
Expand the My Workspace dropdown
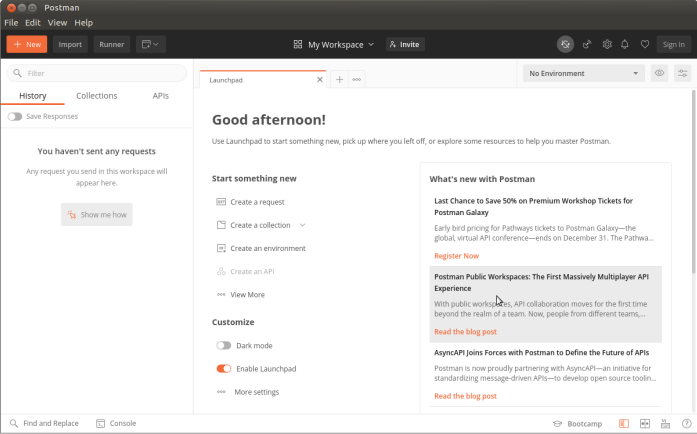pyautogui.click(x=334, y=44)
